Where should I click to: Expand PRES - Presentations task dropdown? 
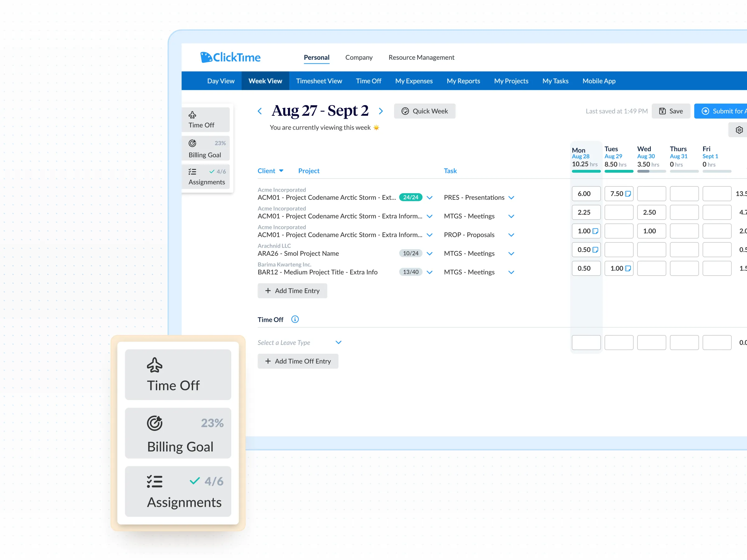[511, 198]
